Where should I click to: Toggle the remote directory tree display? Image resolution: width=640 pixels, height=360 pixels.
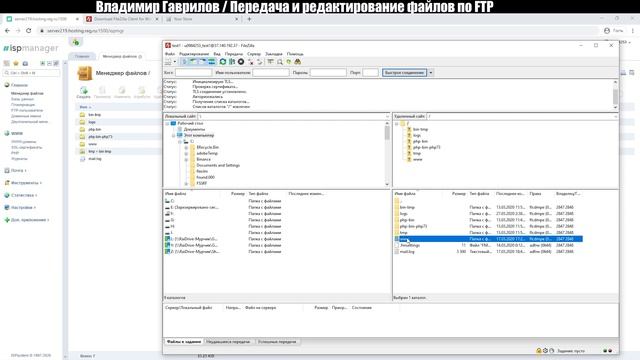click(x=202, y=62)
